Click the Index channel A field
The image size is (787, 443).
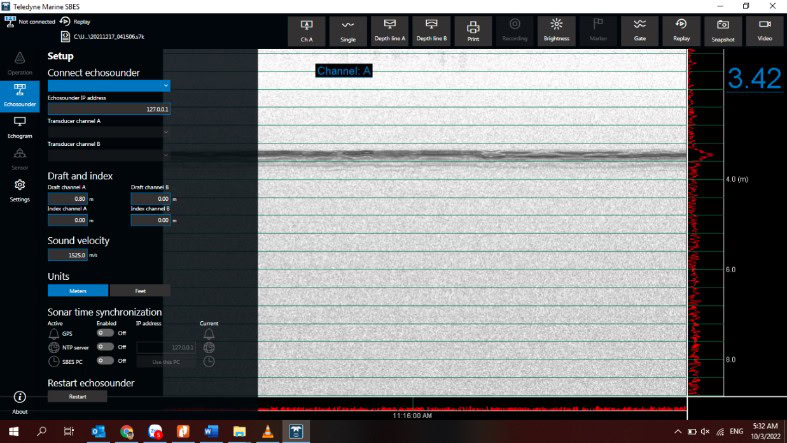(68, 220)
